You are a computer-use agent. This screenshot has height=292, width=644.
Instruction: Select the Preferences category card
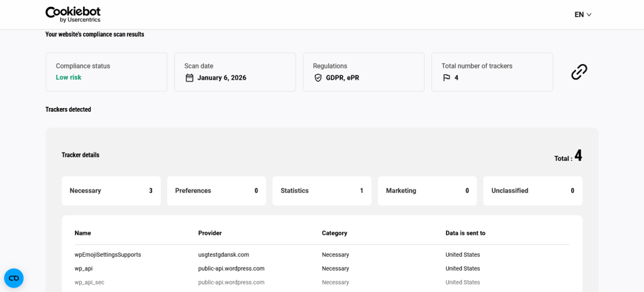(216, 191)
